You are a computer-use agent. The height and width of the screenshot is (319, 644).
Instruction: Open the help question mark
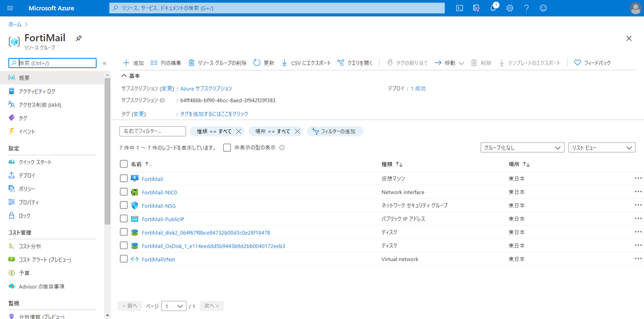526,8
